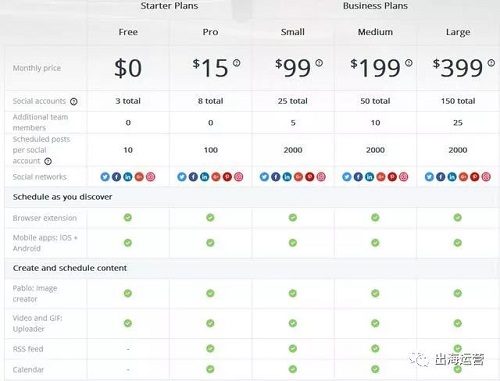Click the info icon beside the $15 price

(x=236, y=63)
